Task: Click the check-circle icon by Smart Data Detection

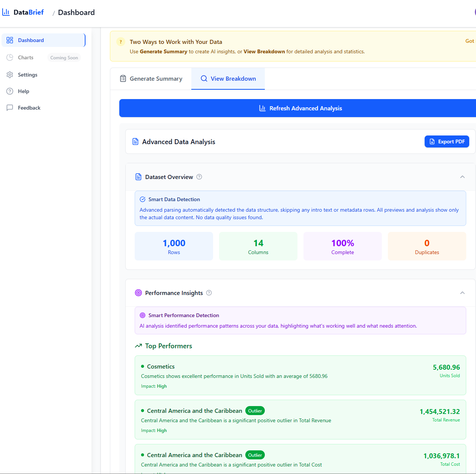Action: (x=143, y=199)
